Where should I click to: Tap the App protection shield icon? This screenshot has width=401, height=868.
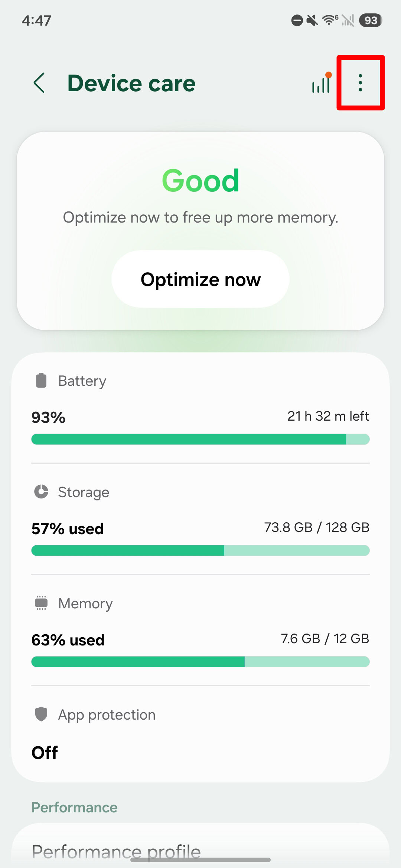pos(41,714)
